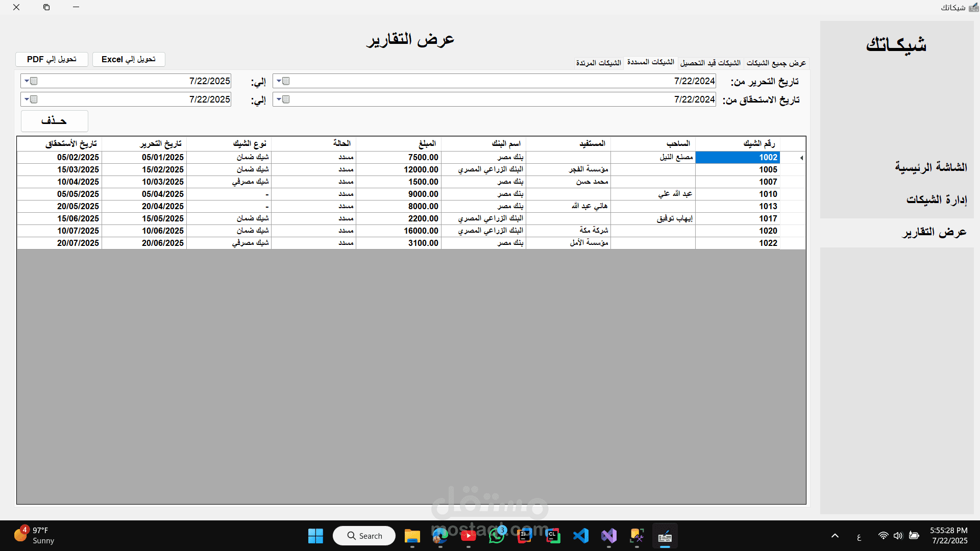Select cheque number 1017 row cell
The height and width of the screenshot is (551, 980).
coord(737,218)
